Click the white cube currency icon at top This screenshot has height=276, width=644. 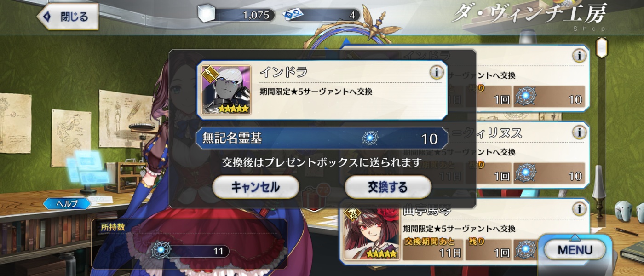tap(207, 14)
